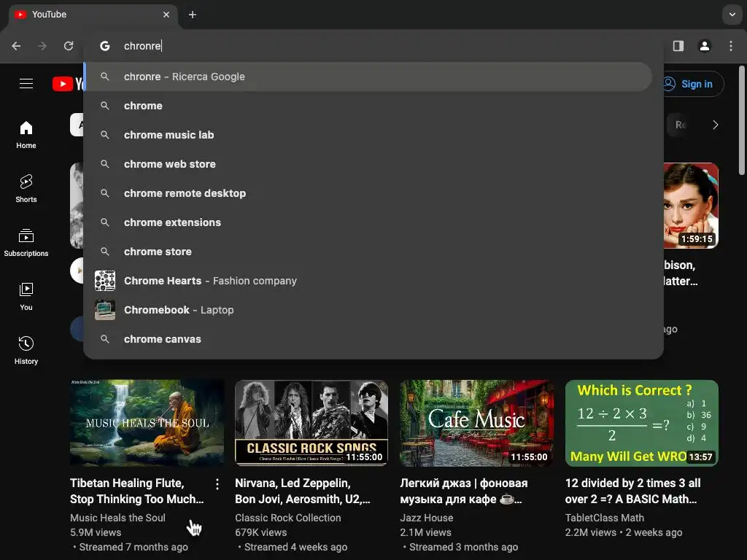Open 'Nirvana, Led Zeppelin, Bon Jovi' title link
The width and height of the screenshot is (747, 560).
[303, 491]
